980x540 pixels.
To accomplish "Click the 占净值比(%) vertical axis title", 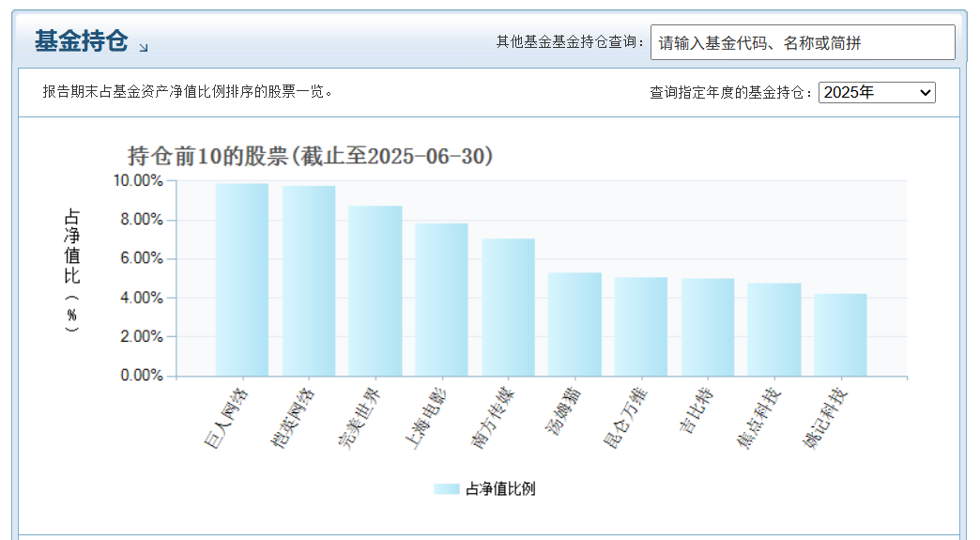I will [72, 270].
